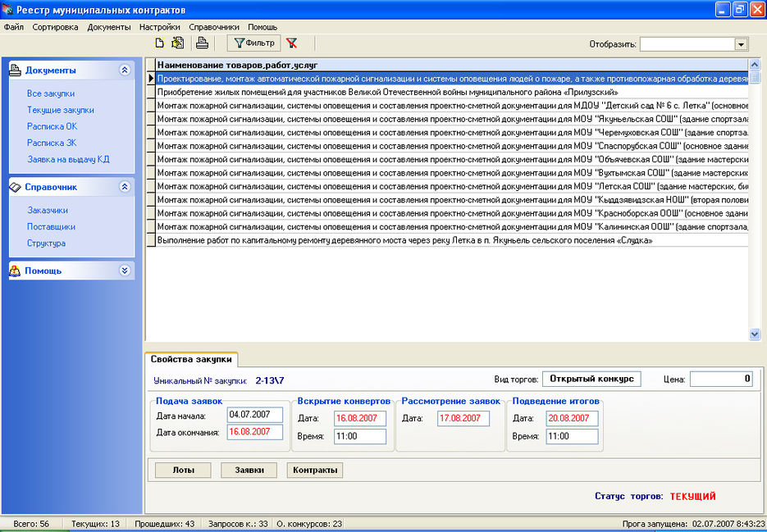Click the printer toolbar icon

tap(202, 43)
